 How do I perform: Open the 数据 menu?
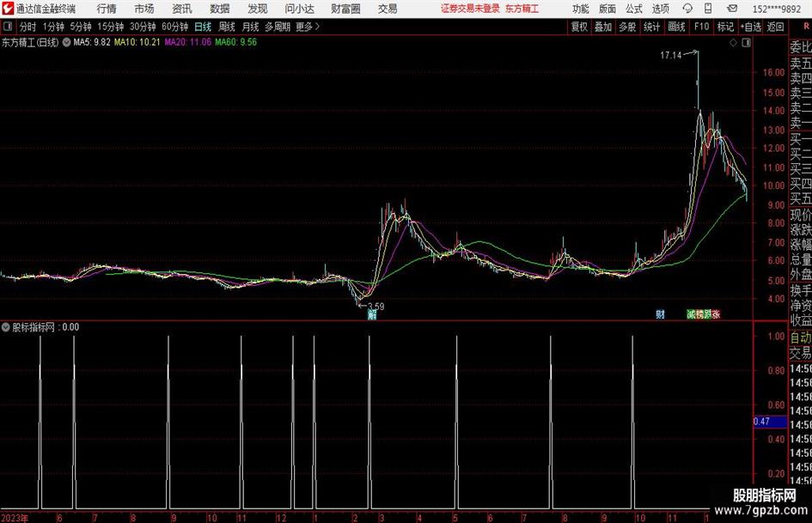click(x=220, y=9)
